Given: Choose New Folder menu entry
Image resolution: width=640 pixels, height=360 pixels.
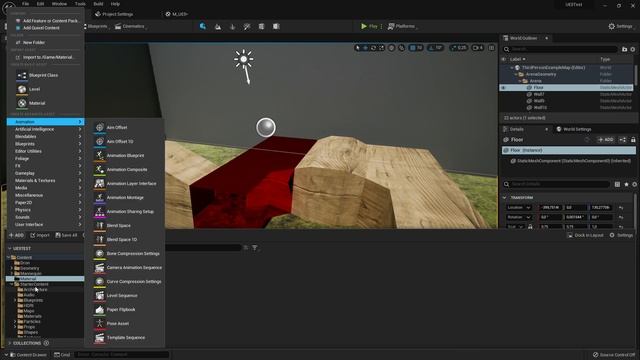Looking at the screenshot, I should click(33, 42).
